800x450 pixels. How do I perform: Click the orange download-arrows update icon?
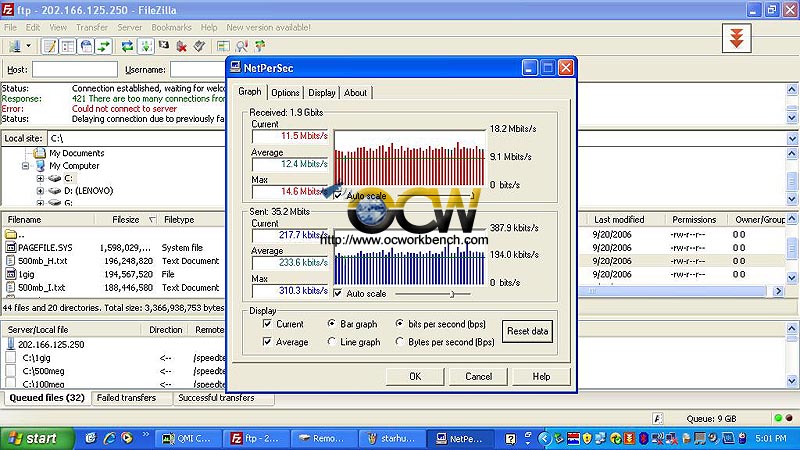tap(736, 38)
